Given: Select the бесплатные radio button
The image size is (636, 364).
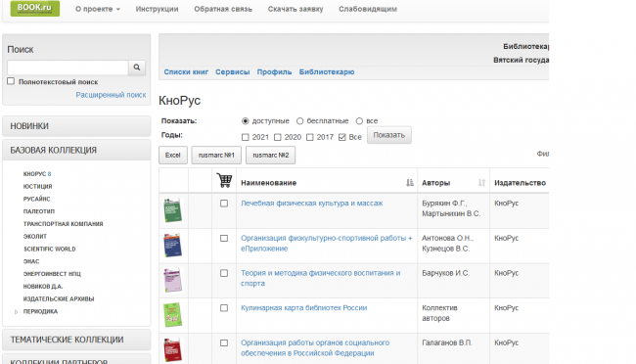Looking at the screenshot, I should [x=299, y=121].
